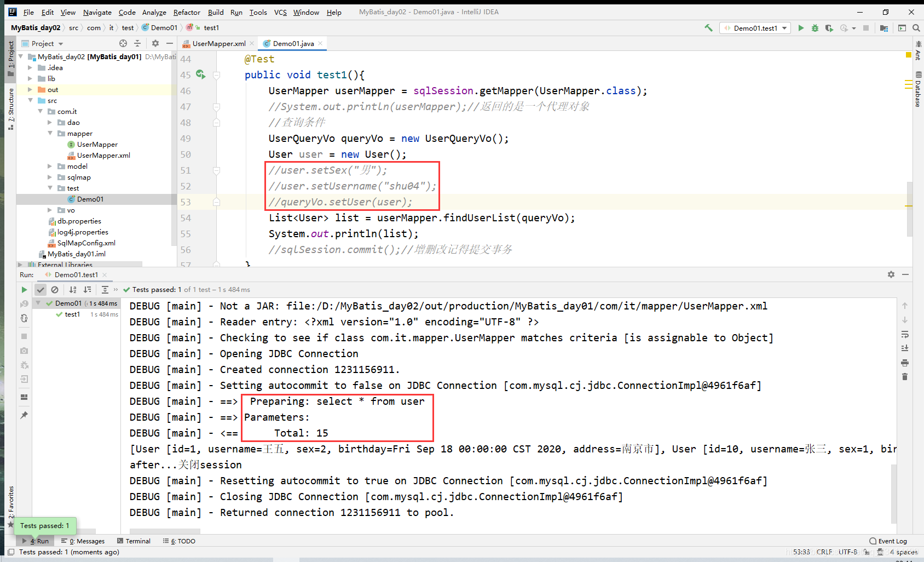Expand the out folder
Screen dimensions: 924x562
[x=30, y=90]
